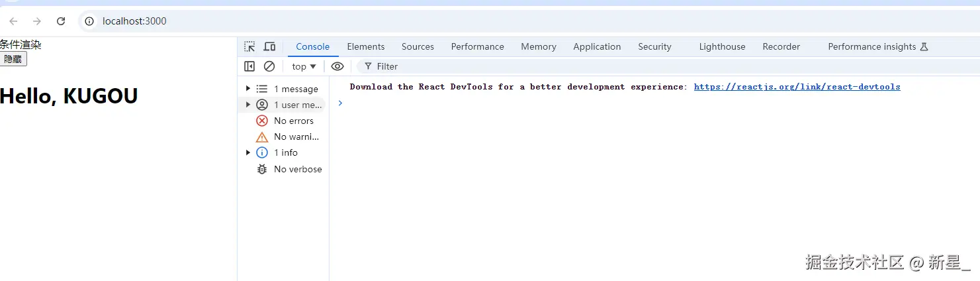Select the 1 message row

click(x=283, y=89)
